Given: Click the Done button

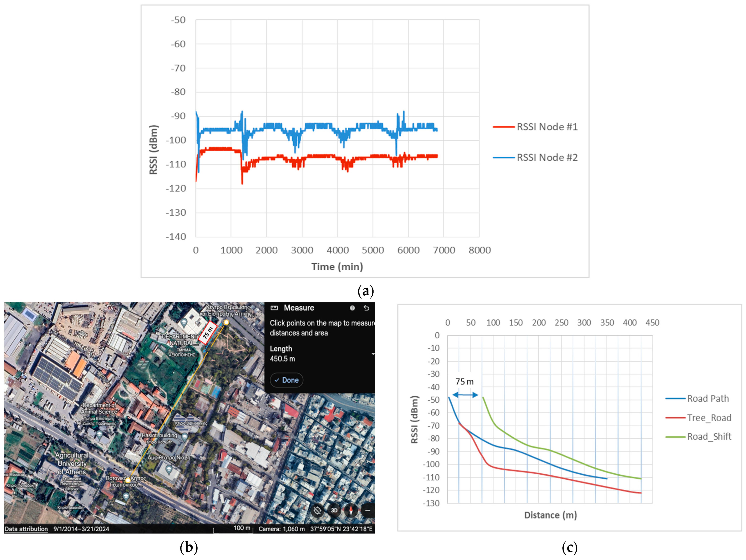Looking at the screenshot, I should 286,380.
